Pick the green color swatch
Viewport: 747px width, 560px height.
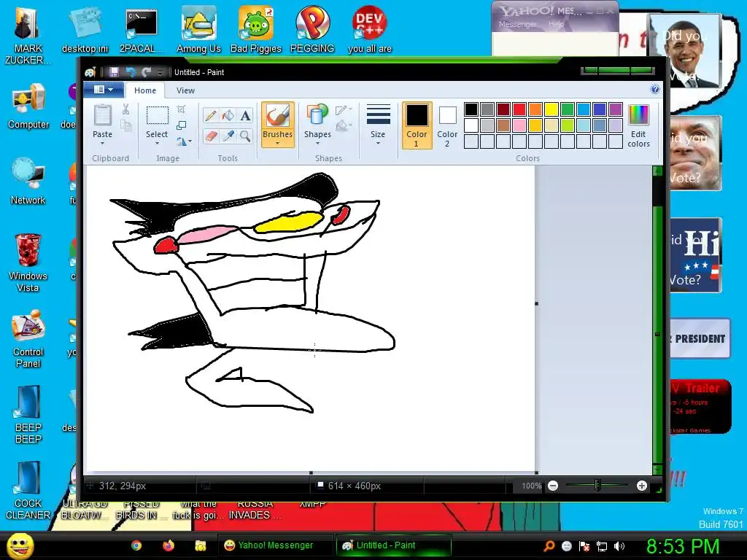click(568, 109)
